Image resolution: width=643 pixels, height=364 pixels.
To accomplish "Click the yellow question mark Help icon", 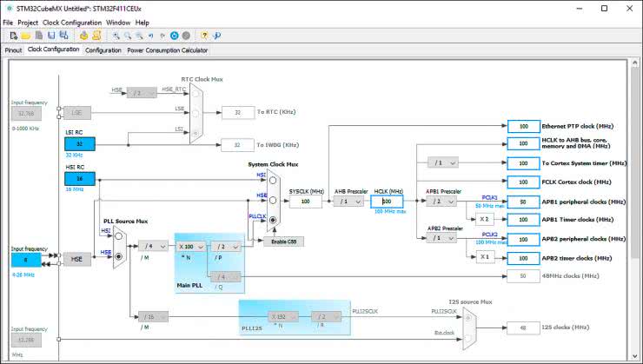I will (204, 36).
